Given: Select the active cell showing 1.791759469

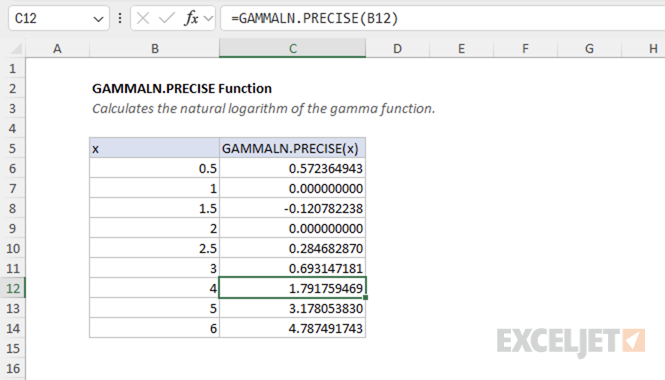Looking at the screenshot, I should [x=293, y=288].
